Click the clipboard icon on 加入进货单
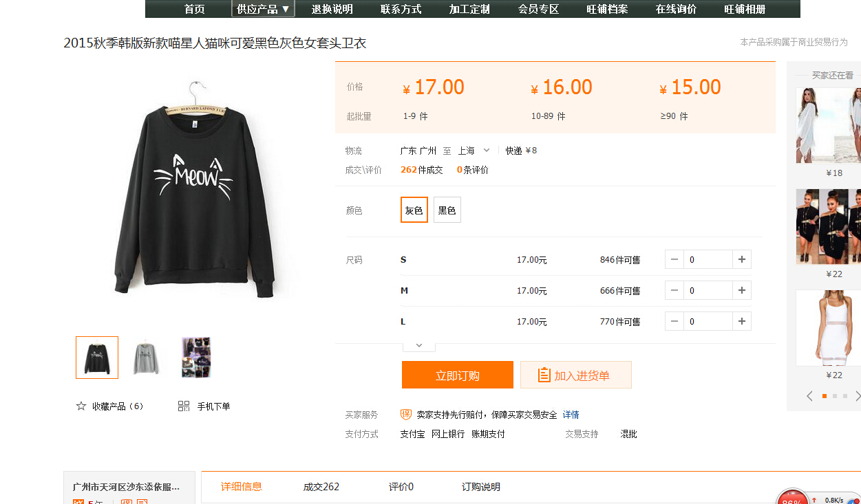Image resolution: width=861 pixels, height=504 pixels. pos(544,375)
